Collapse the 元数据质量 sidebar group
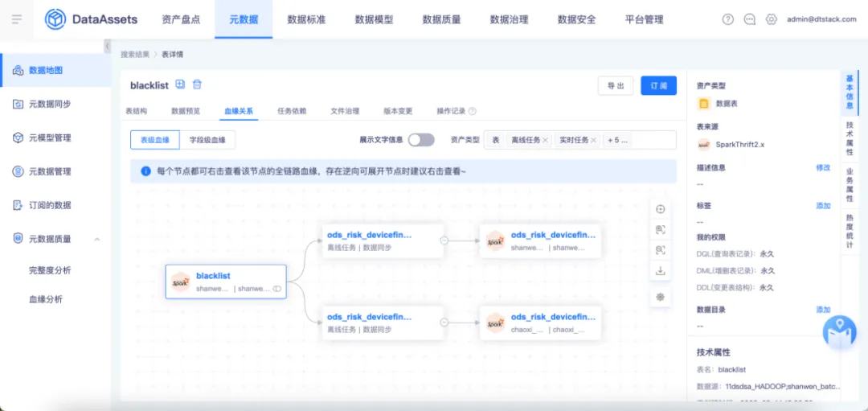Viewport: 868px width, 411px height. (97, 239)
